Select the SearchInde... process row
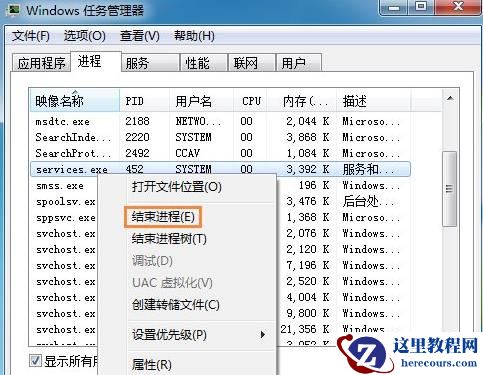 [220, 137]
